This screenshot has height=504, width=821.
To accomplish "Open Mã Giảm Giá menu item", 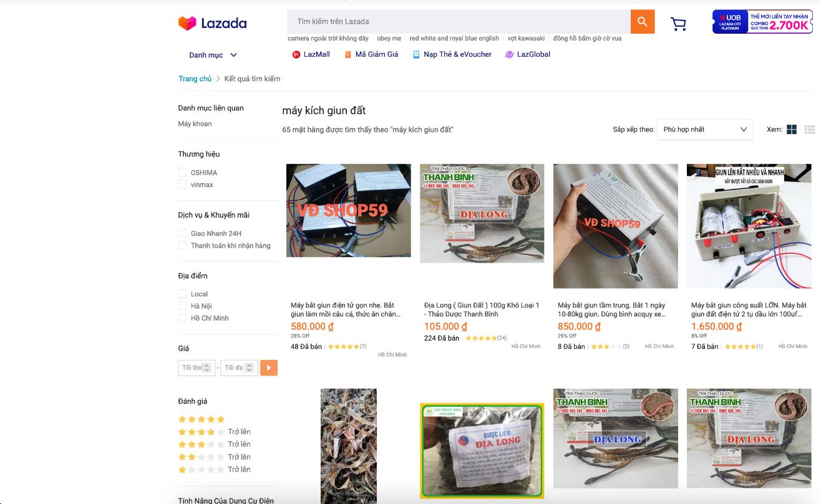I will pos(371,54).
